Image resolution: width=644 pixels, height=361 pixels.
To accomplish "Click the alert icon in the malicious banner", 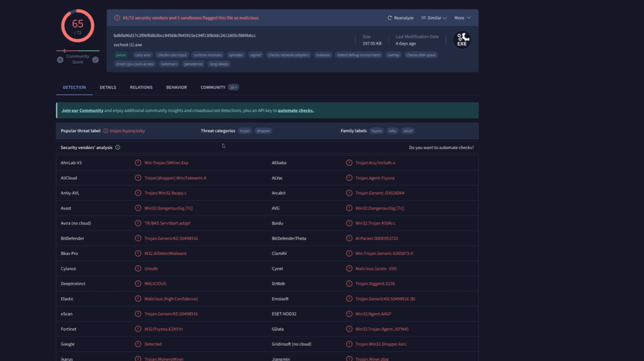I will (x=117, y=18).
